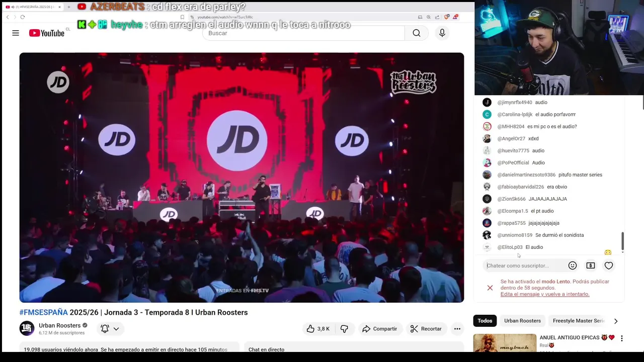This screenshot has height=362, width=644.
Task: Click the streamer webcam overlay
Action: (x=559, y=47)
